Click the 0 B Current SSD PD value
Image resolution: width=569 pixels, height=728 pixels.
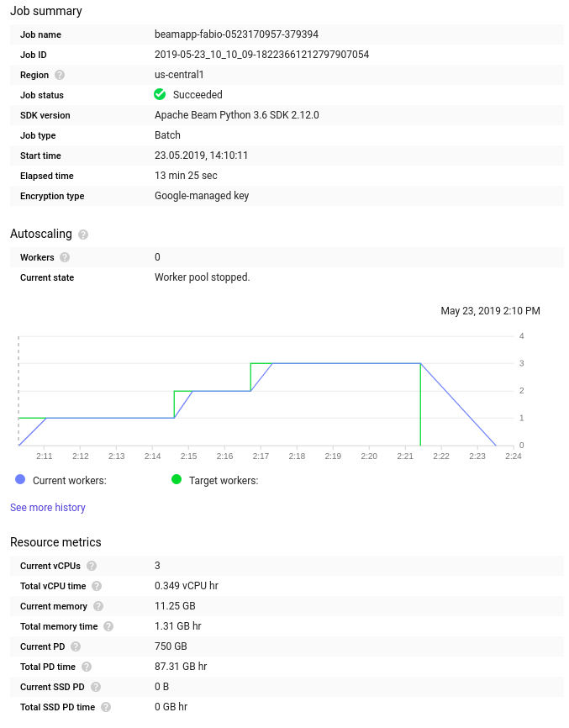coord(162,687)
